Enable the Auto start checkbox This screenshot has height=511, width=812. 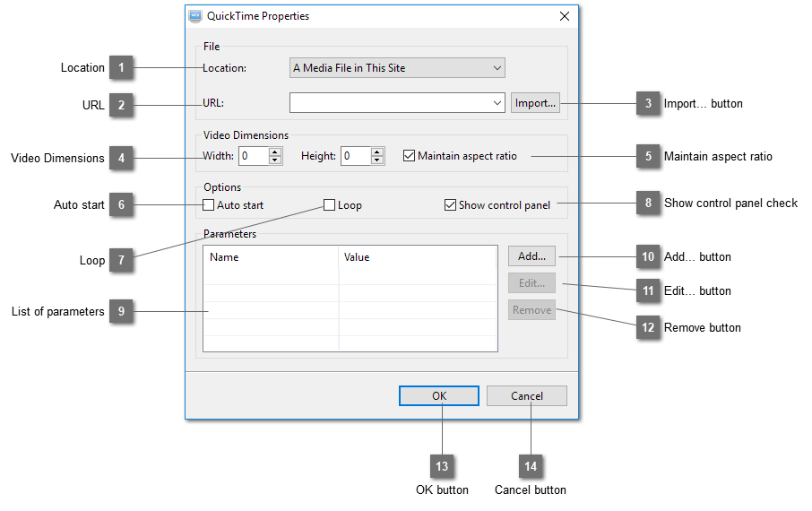(208, 204)
